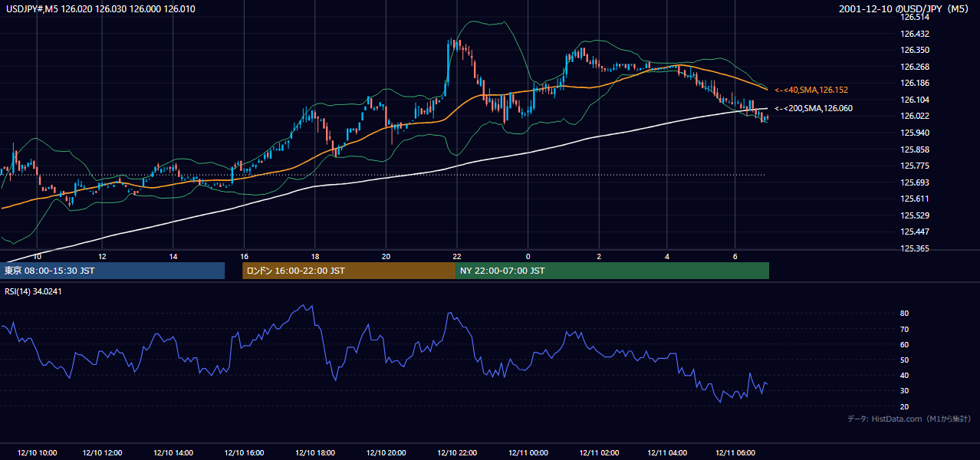Viewport: 980px width, 460px height.
Task: Click the 12/10 12:00 time label
Action: pyautogui.click(x=102, y=453)
